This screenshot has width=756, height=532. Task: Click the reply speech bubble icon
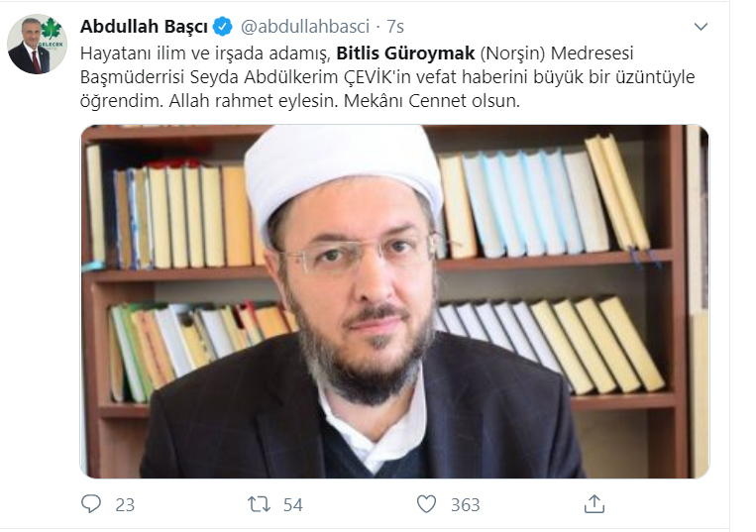pos(91,504)
